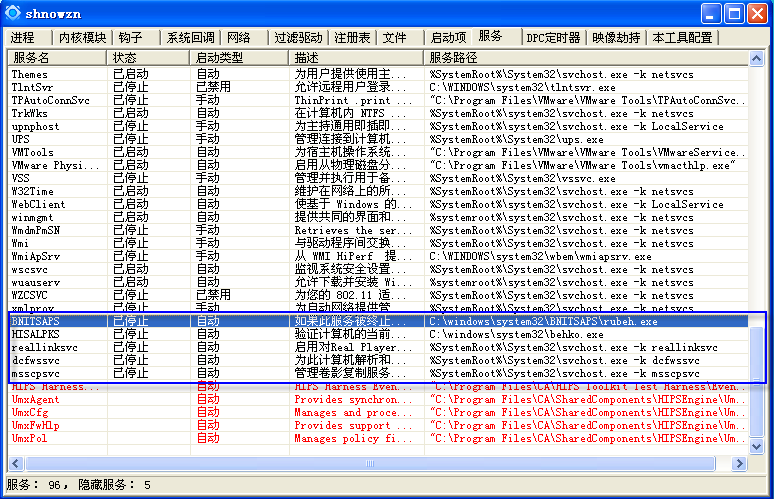
Task: Select the upnphost service row
Action: (378, 126)
